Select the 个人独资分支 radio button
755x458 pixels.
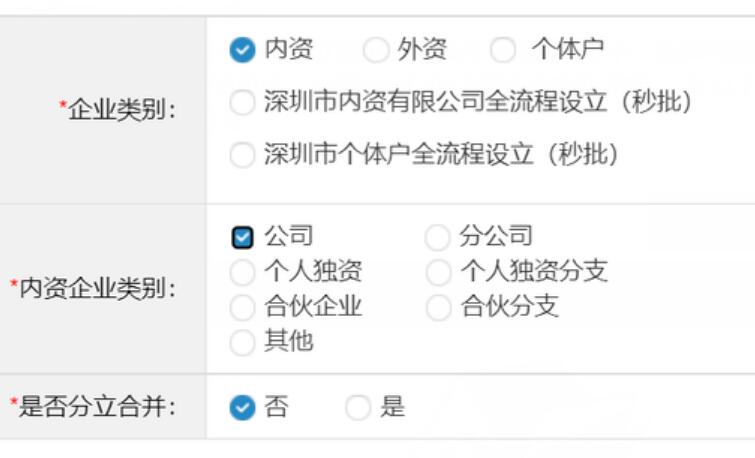coord(438,272)
